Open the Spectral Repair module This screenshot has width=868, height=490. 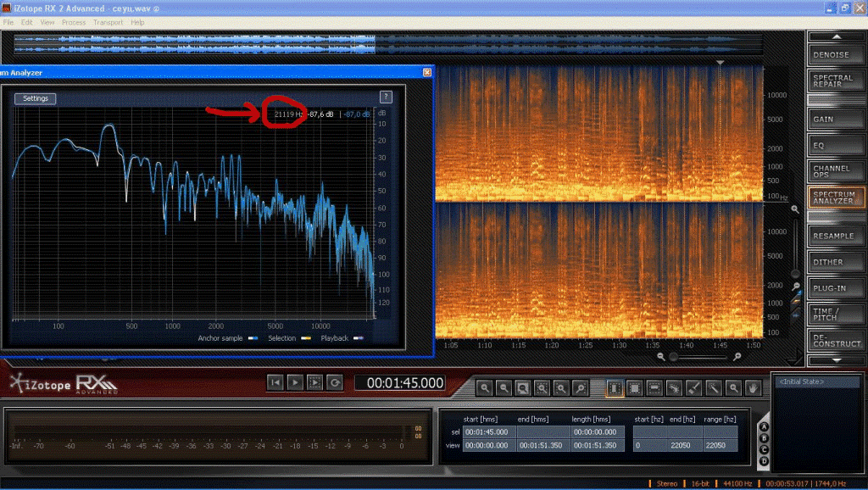836,82
